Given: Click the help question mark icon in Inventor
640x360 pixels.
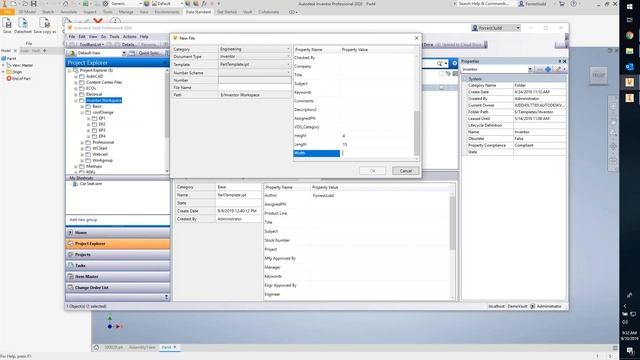Looking at the screenshot, I should pyautogui.click(x=573, y=4).
